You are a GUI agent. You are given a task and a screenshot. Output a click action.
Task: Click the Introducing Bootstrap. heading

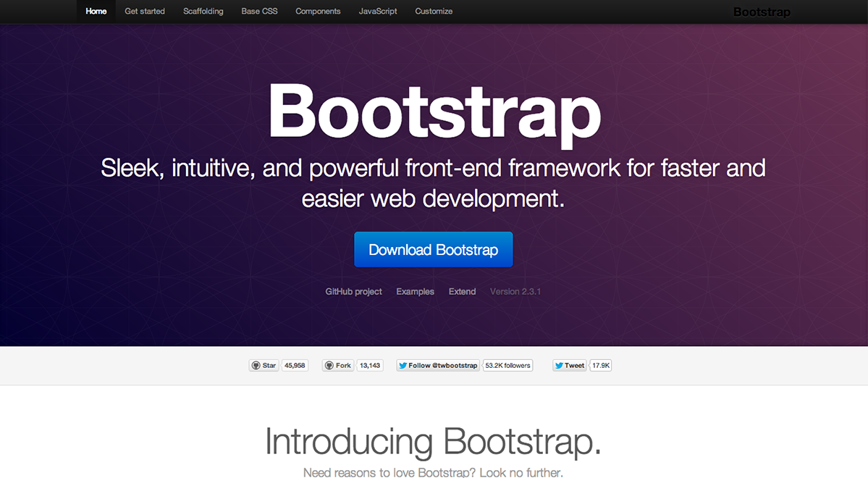coord(433,442)
